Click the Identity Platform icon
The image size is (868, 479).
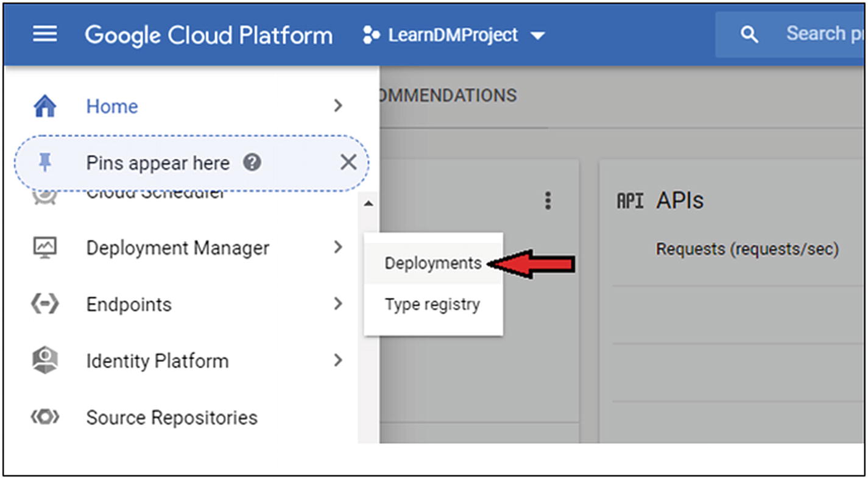[x=44, y=360]
